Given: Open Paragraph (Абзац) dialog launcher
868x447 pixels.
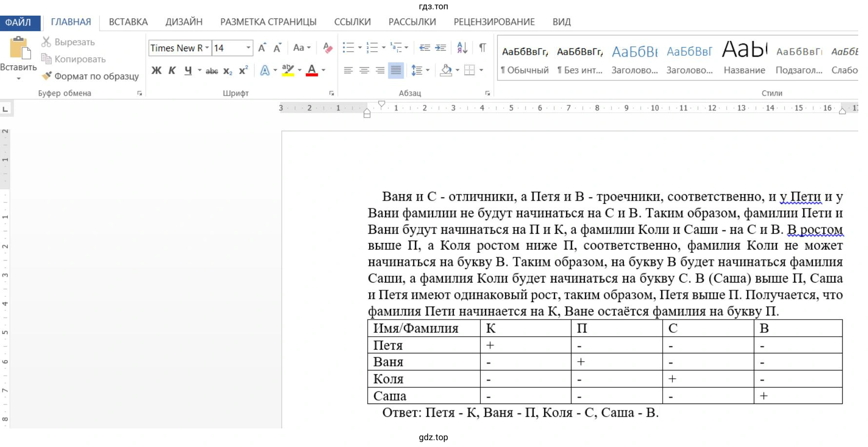Looking at the screenshot, I should [487, 93].
